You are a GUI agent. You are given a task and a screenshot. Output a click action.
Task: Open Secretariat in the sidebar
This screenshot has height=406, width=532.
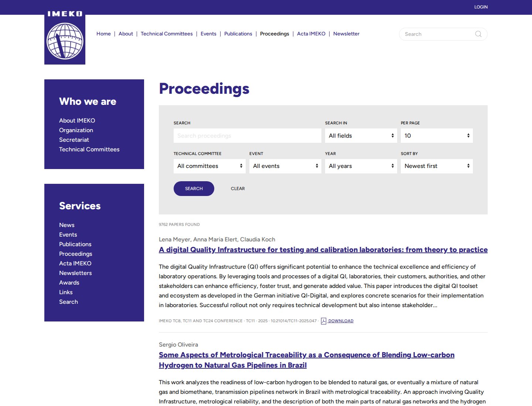(74, 140)
